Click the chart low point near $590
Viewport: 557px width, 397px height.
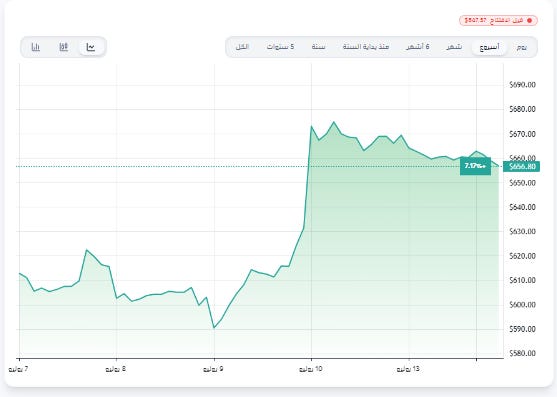[214, 328]
